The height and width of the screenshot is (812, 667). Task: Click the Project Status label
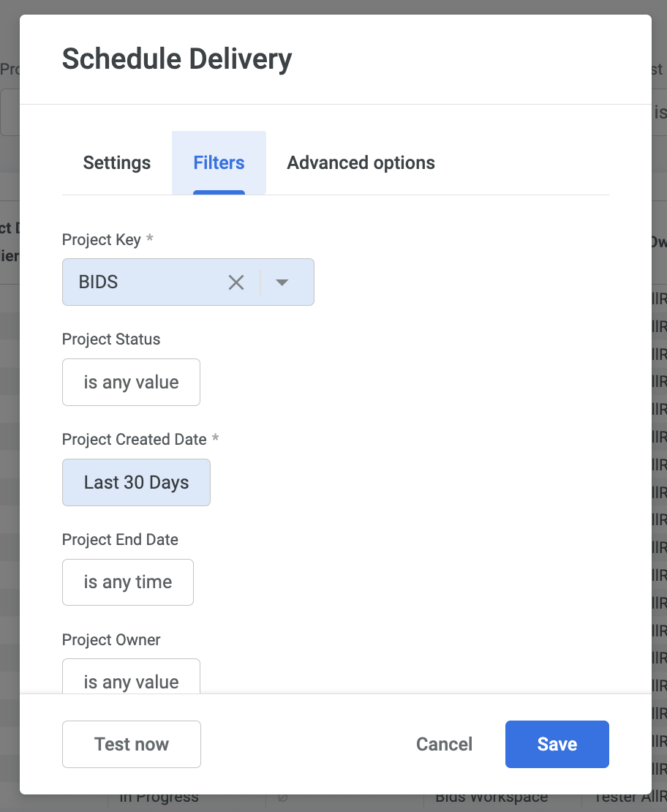tap(111, 339)
